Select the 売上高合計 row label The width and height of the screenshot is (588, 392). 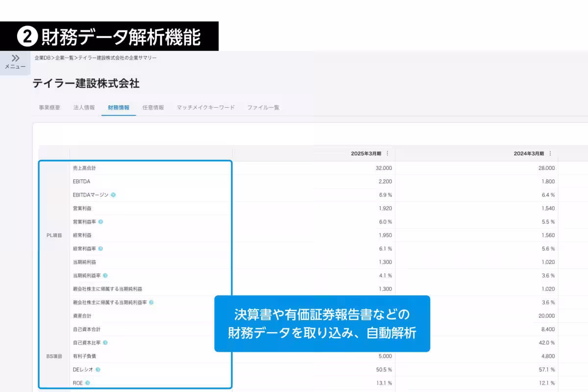coord(84,168)
